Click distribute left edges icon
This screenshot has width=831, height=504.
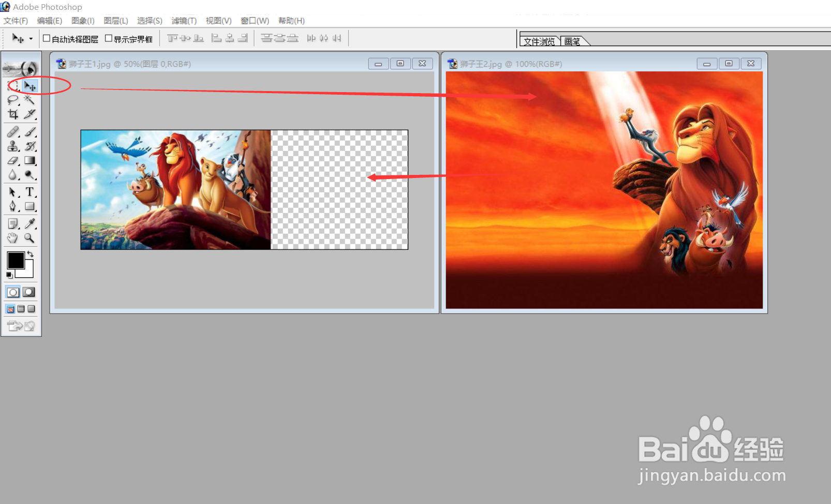[x=311, y=38]
